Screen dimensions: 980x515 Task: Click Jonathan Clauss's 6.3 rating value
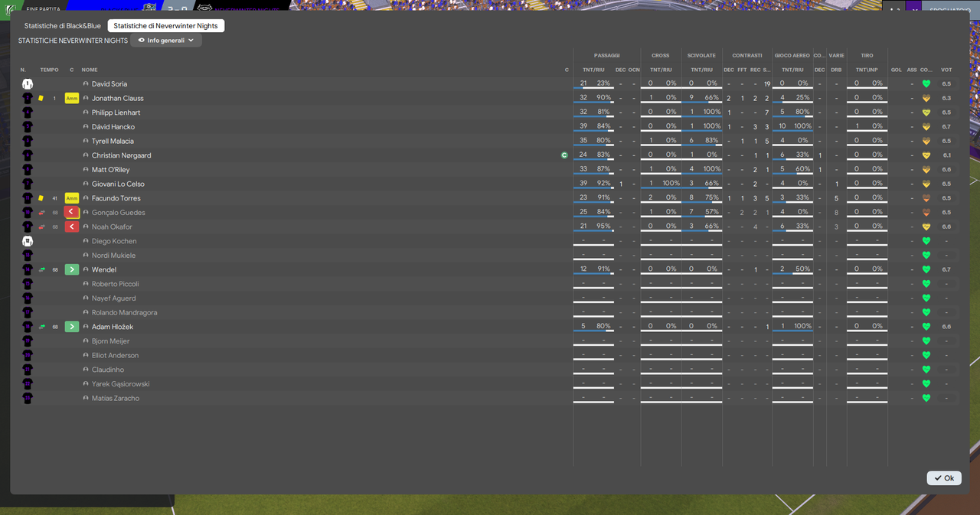(946, 99)
